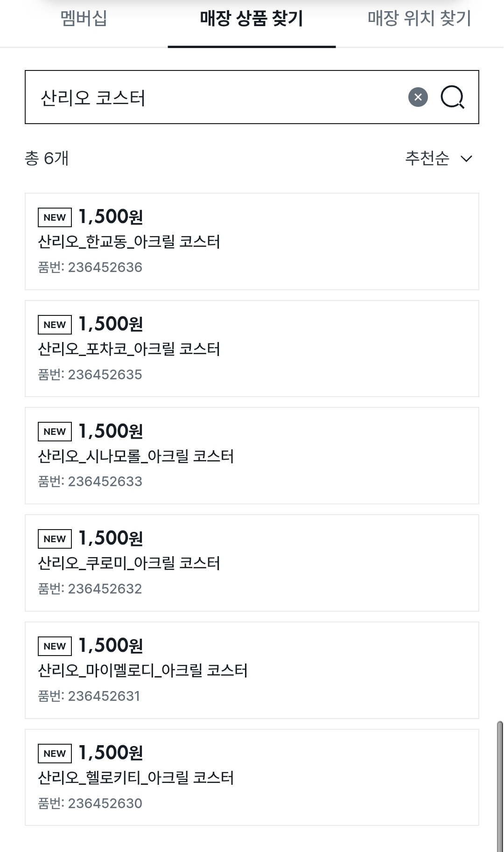This screenshot has height=852, width=504.
Task: Open 산리오_시나모롤_아크릴 코스터 listing
Action: (x=136, y=456)
